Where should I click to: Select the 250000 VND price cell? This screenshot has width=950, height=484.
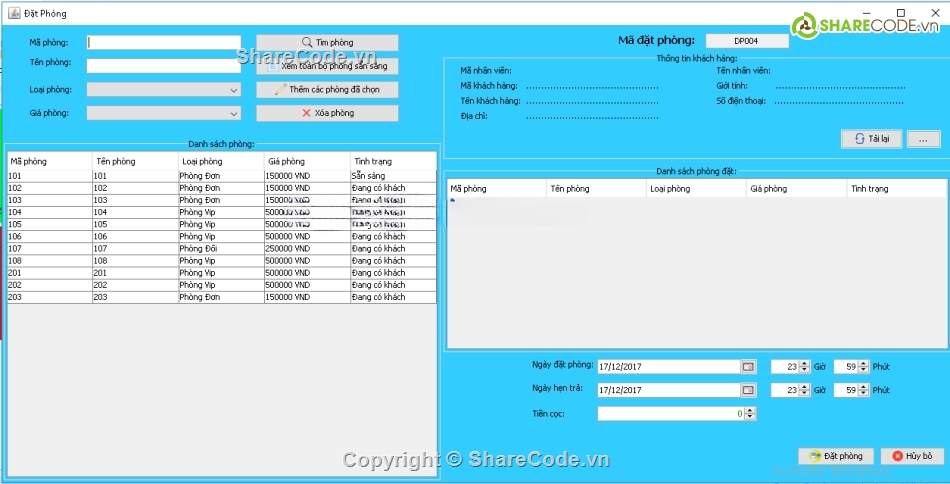(308, 249)
